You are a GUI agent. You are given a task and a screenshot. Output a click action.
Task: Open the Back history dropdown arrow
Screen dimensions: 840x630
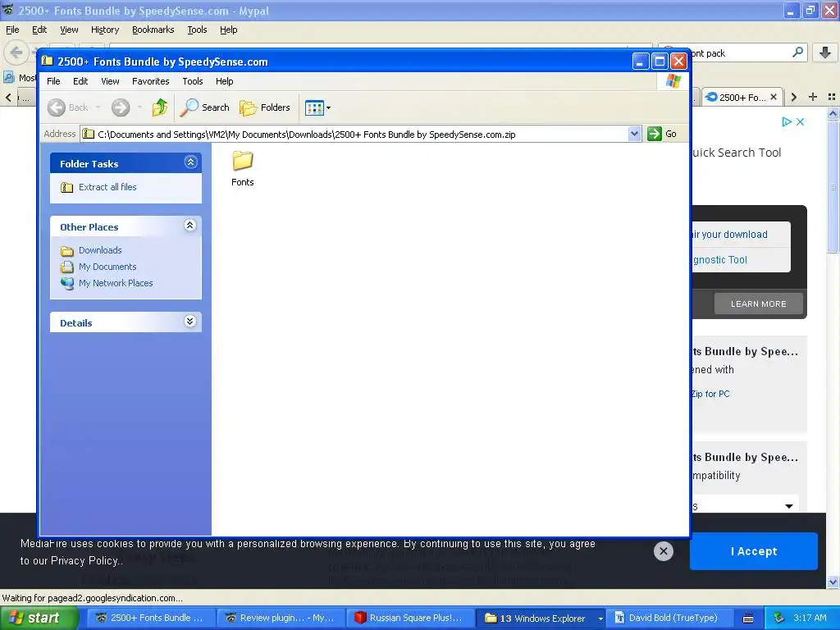point(98,107)
